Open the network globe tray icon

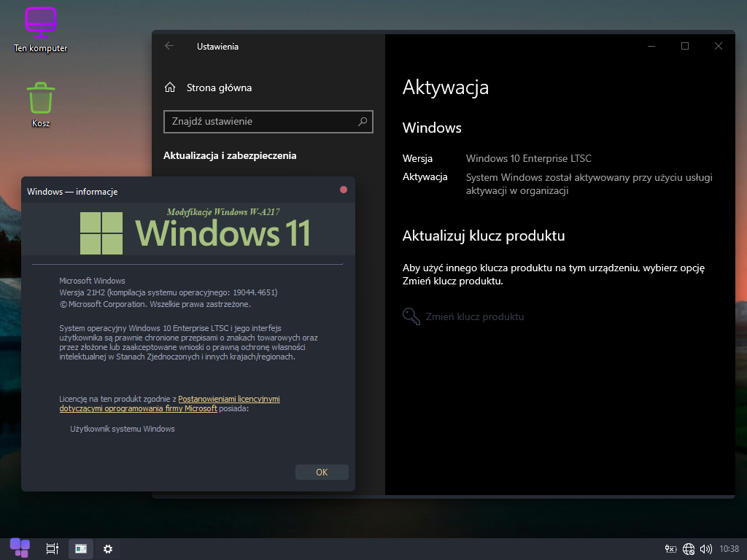tap(689, 548)
